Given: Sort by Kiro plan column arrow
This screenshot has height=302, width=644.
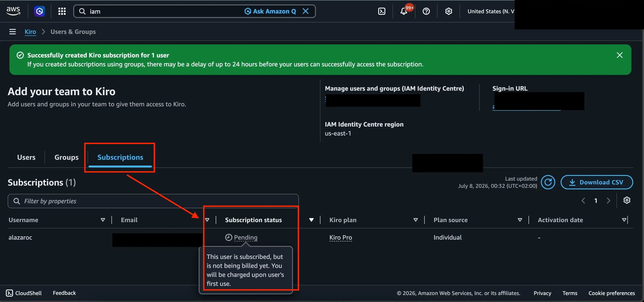Looking at the screenshot, I should (415, 220).
